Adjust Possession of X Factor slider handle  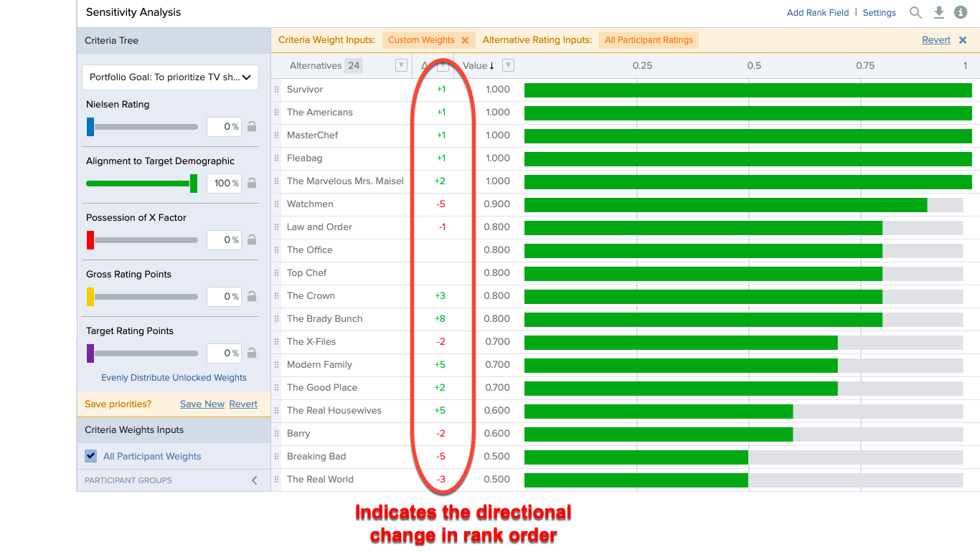[x=90, y=240]
